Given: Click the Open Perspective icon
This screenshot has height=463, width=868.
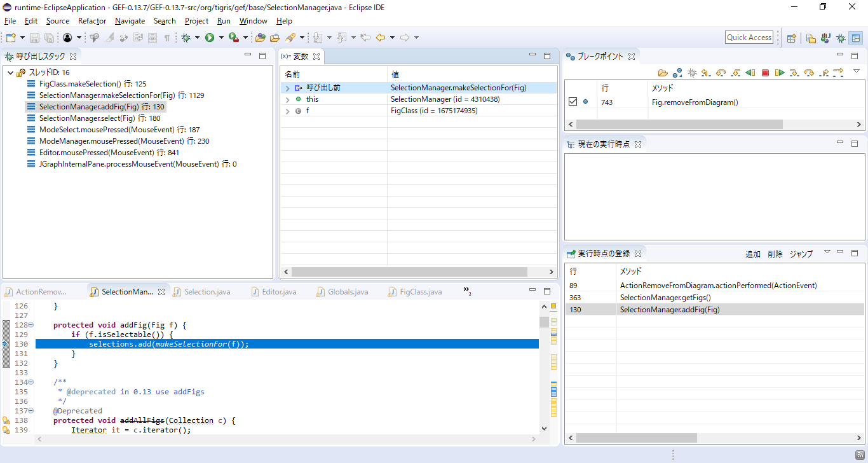Looking at the screenshot, I should point(792,38).
